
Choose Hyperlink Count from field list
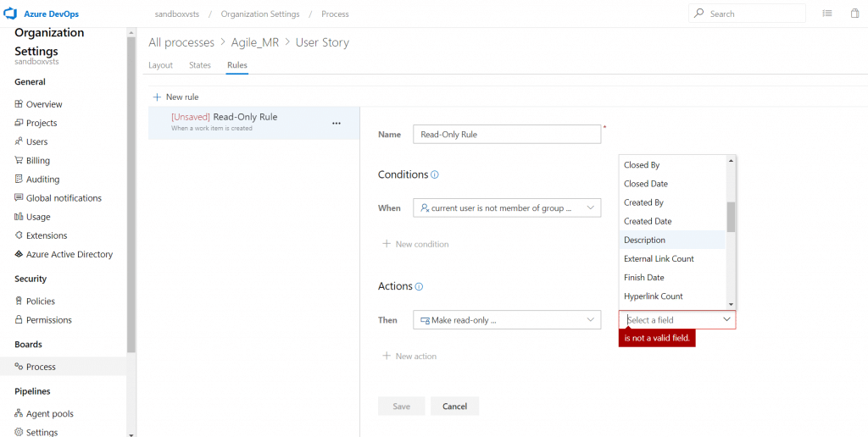pos(672,296)
